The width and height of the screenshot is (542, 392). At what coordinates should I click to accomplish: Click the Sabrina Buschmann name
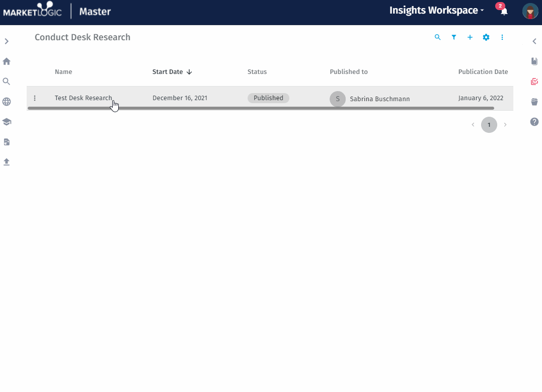click(379, 99)
